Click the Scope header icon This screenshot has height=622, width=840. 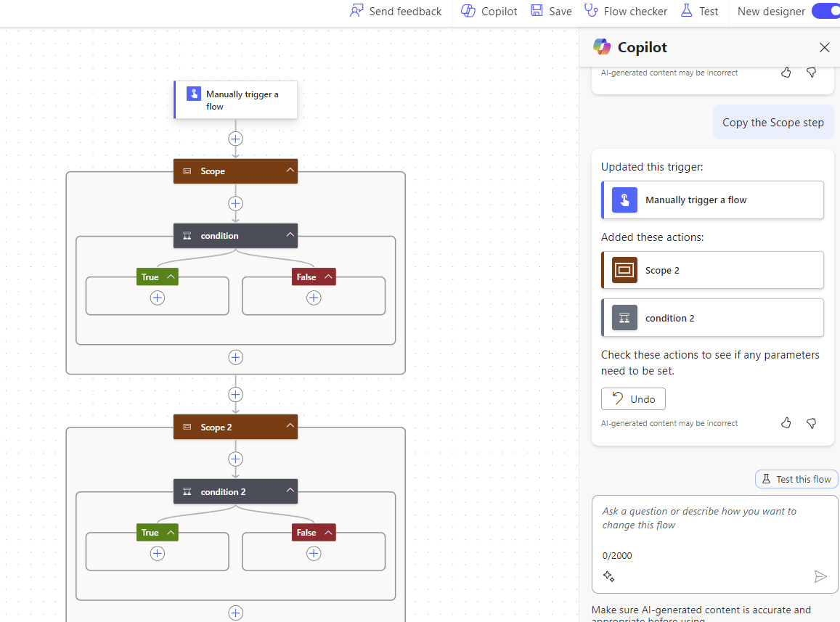coord(187,171)
